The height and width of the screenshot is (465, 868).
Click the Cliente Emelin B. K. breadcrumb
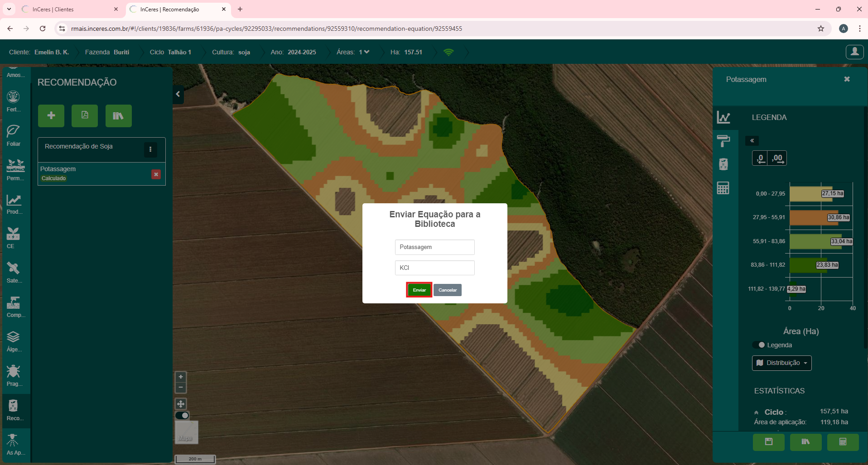tap(39, 52)
